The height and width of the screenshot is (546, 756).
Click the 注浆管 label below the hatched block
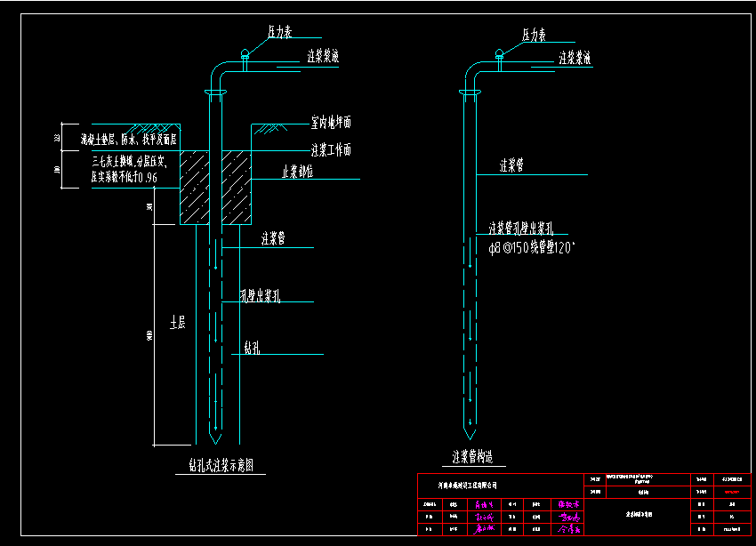pyautogui.click(x=273, y=238)
